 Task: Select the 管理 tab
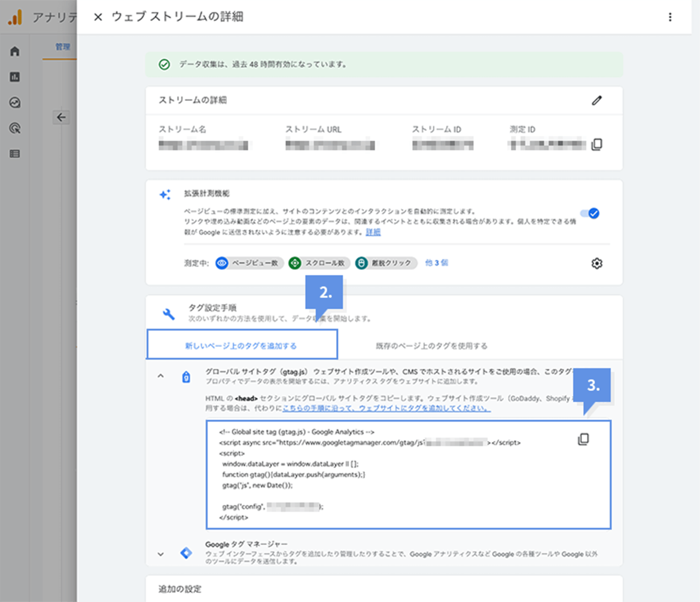(x=62, y=46)
